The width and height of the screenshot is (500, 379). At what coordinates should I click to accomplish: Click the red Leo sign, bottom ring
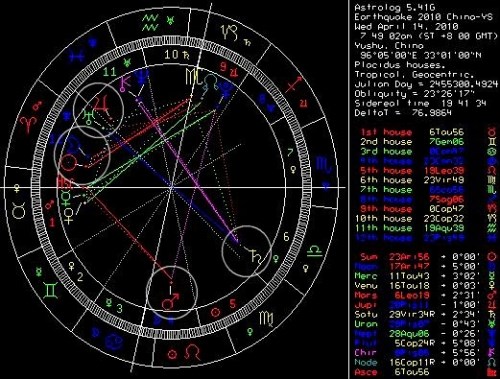[193, 352]
